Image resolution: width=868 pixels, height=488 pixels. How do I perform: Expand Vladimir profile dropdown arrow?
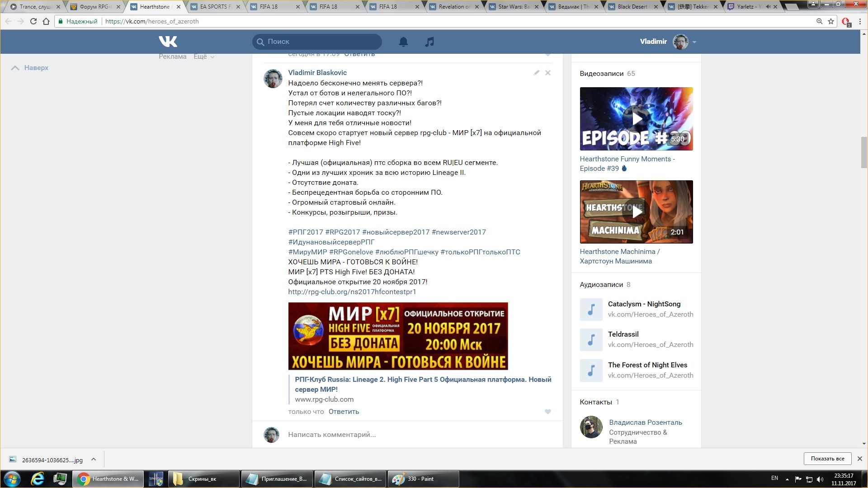tap(694, 42)
